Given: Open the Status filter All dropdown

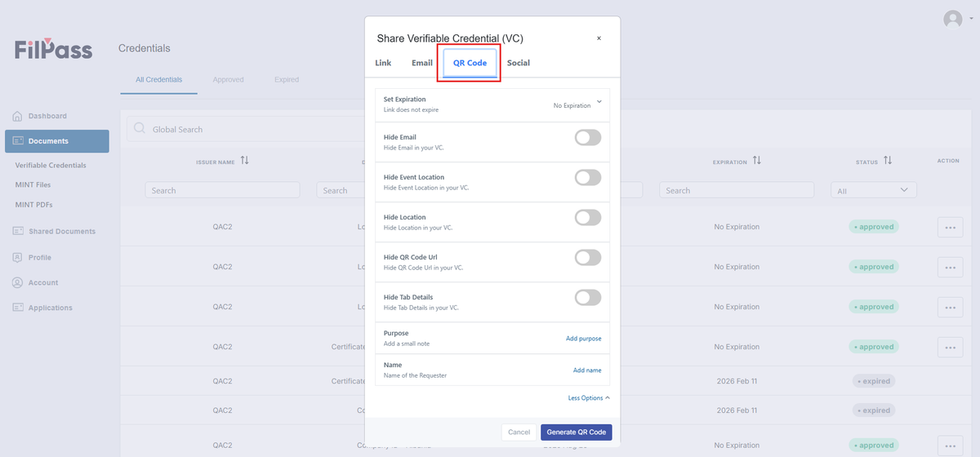Looking at the screenshot, I should pos(874,190).
